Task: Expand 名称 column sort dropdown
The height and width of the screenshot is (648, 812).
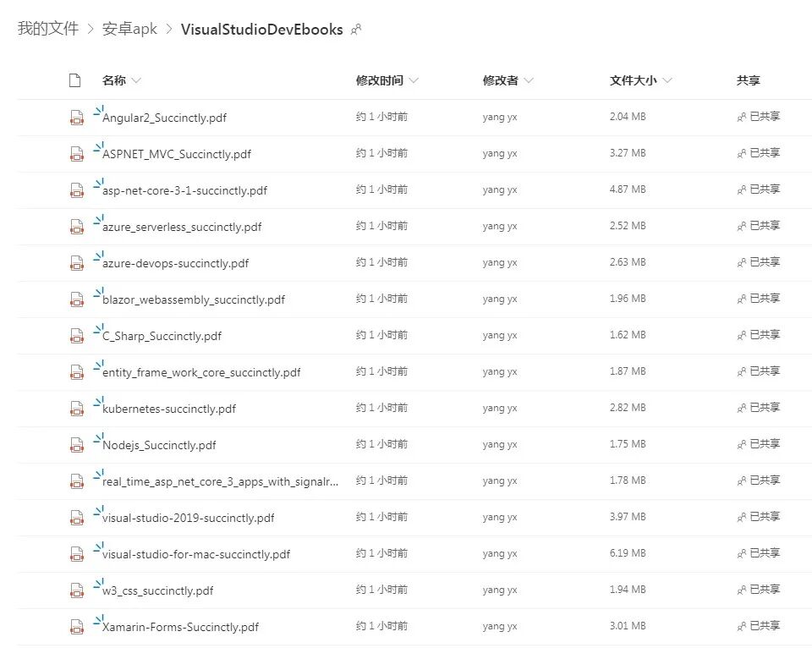Action: 136,80
